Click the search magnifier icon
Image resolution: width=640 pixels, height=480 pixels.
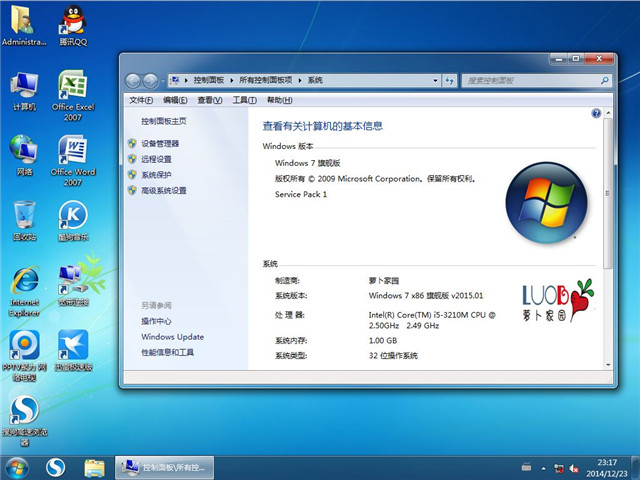pyautogui.click(x=604, y=80)
